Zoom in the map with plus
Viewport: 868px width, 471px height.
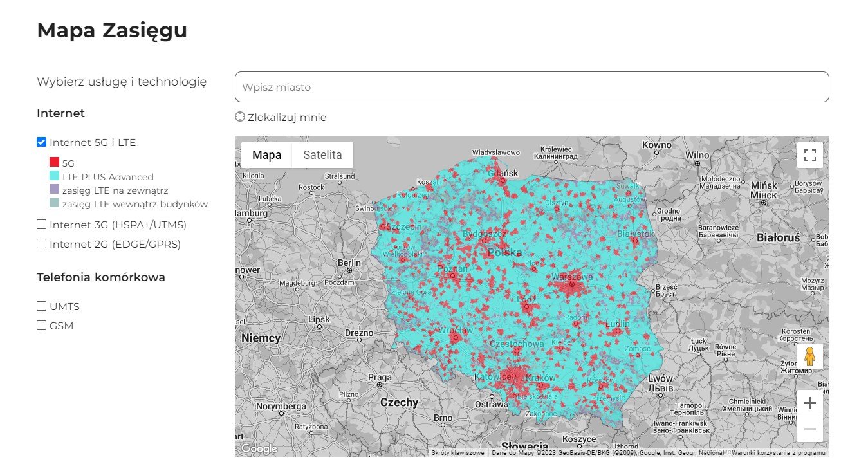810,403
